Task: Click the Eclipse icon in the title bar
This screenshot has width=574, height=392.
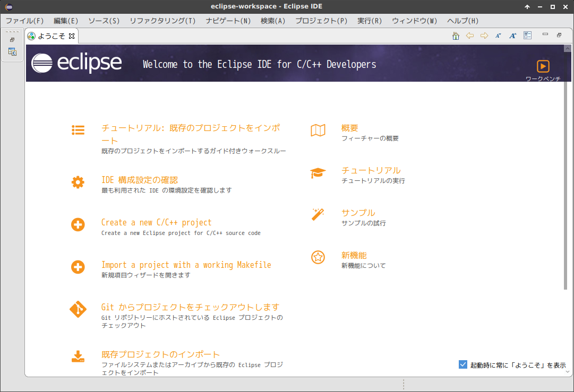Action: [9, 6]
